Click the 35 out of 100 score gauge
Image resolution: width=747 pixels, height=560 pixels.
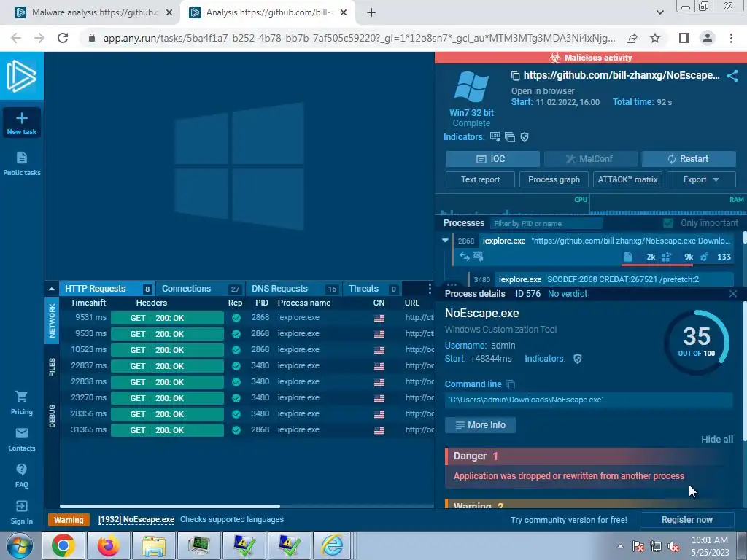coord(697,341)
